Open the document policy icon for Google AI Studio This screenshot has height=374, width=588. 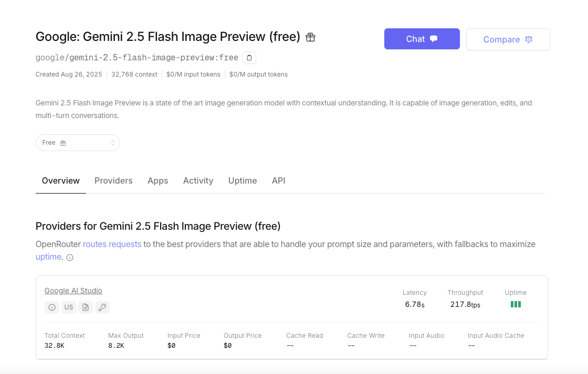(x=86, y=307)
